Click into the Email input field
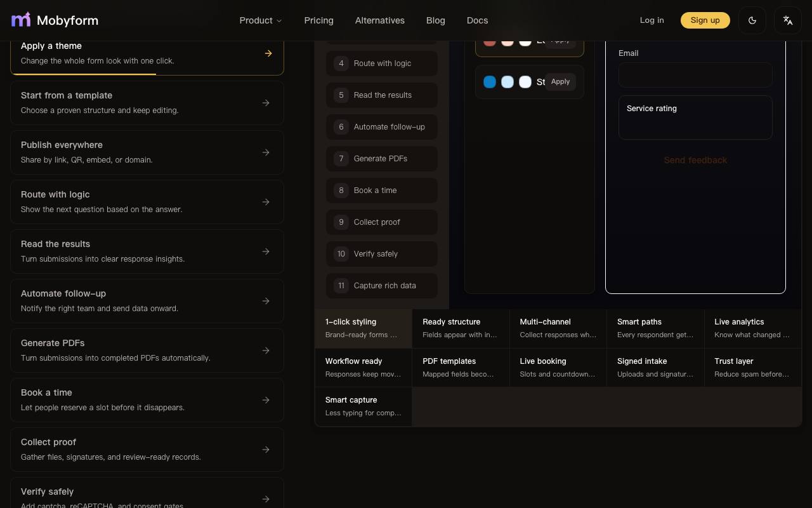This screenshot has height=508, width=812. click(x=695, y=75)
